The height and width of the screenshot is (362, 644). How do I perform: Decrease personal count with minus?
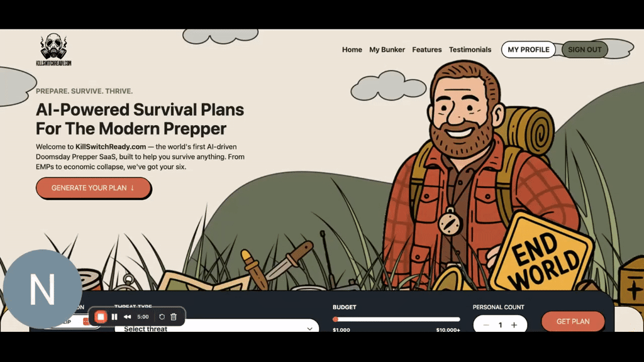pos(486,325)
